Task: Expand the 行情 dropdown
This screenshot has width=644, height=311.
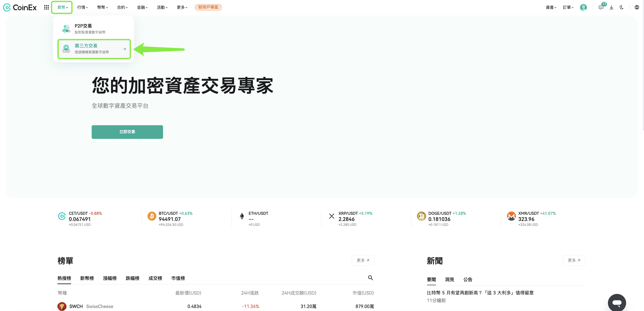Action: 83,7
